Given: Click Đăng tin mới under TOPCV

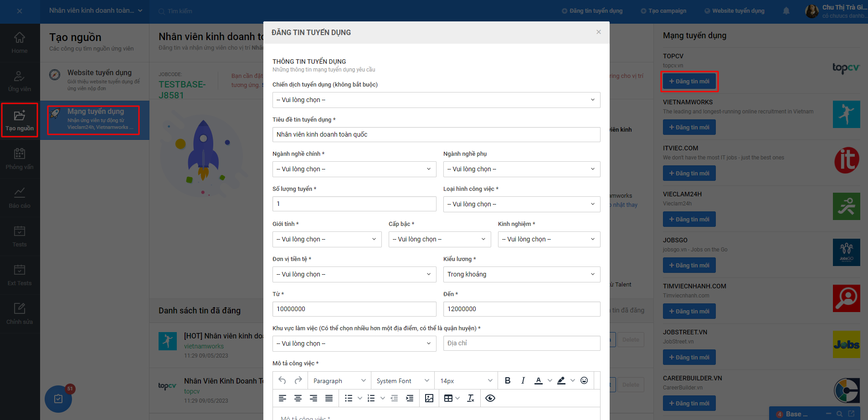Looking at the screenshot, I should (689, 81).
